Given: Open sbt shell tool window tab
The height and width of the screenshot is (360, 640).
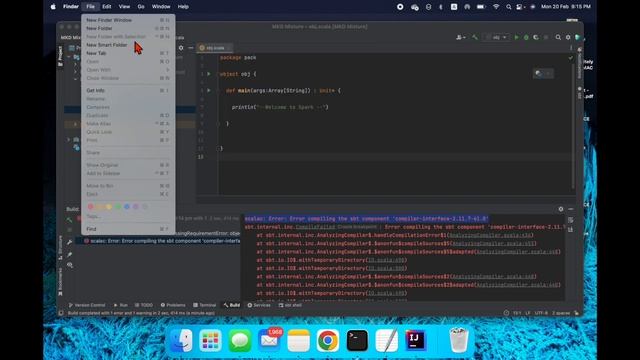Looking at the screenshot, I should click(x=290, y=305).
